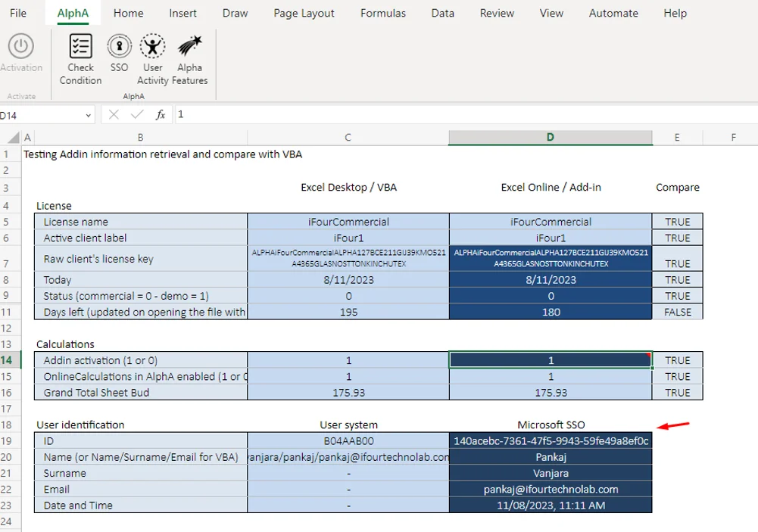
Task: Open User Activity in the ribbon
Action: point(153,60)
